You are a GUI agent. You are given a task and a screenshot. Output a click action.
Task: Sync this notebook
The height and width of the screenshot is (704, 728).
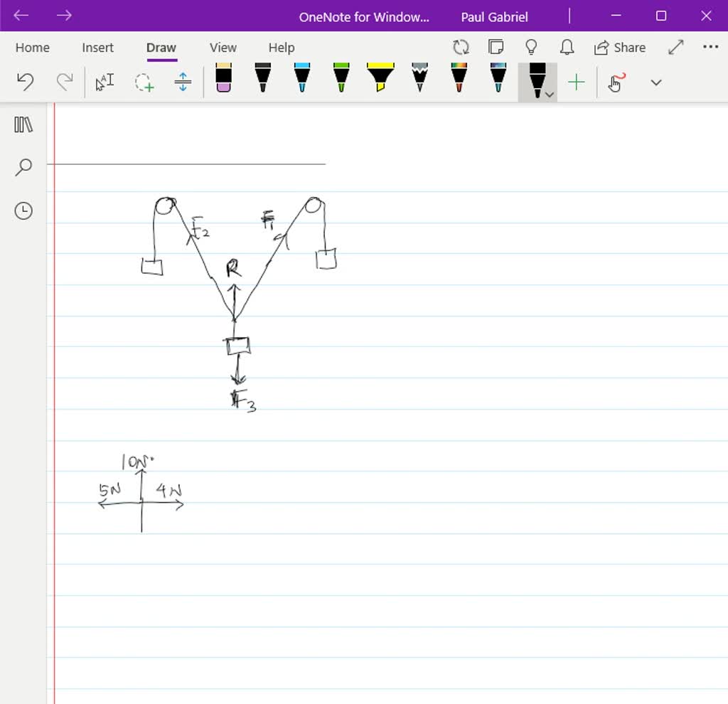click(461, 46)
